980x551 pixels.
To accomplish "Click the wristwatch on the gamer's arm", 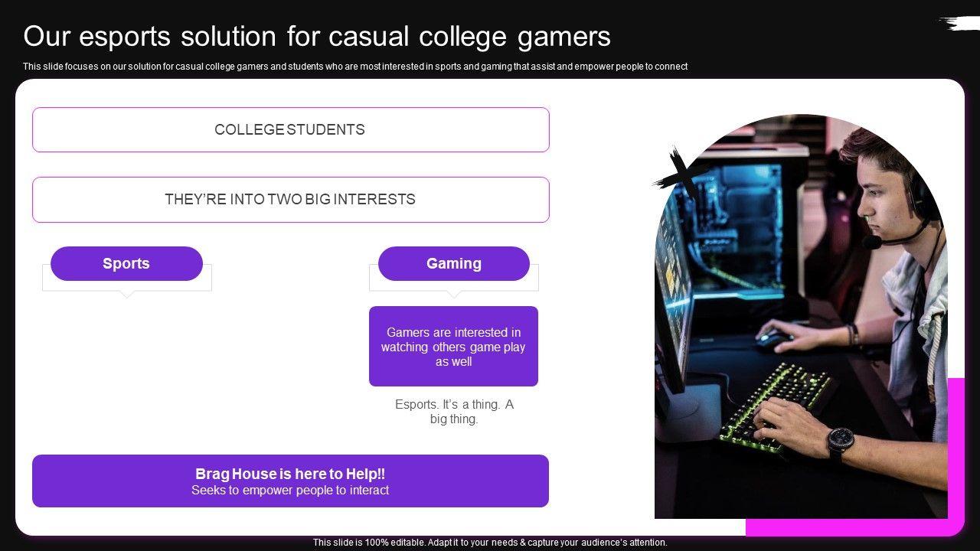I will click(840, 442).
